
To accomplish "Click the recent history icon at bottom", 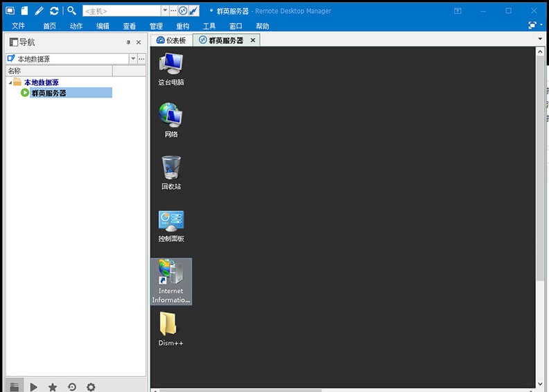I will tap(72, 386).
